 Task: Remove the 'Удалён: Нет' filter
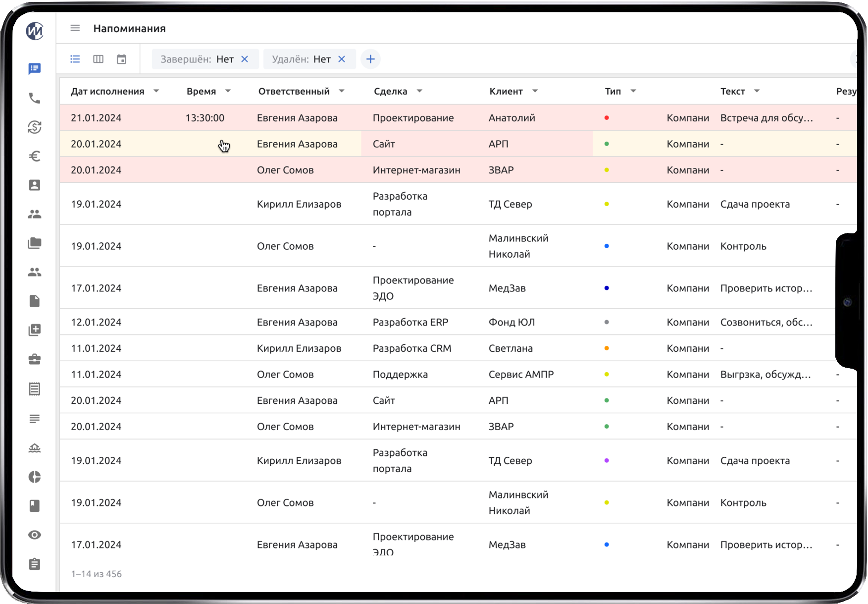tap(341, 59)
